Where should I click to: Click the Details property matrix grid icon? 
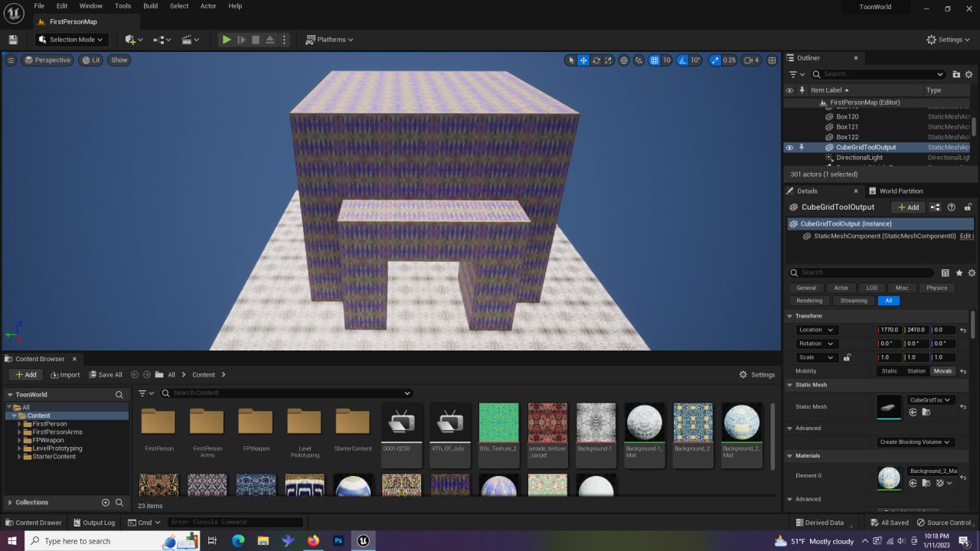(x=946, y=272)
